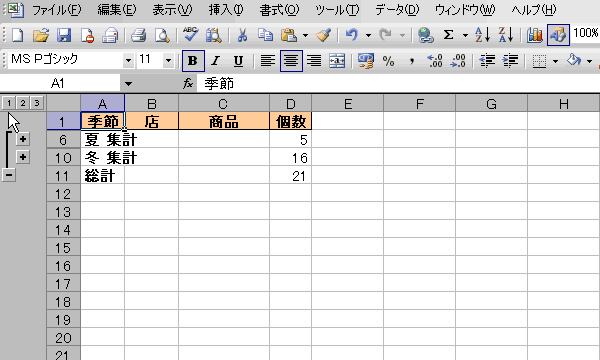
Task: Select column E header
Action: click(x=347, y=103)
